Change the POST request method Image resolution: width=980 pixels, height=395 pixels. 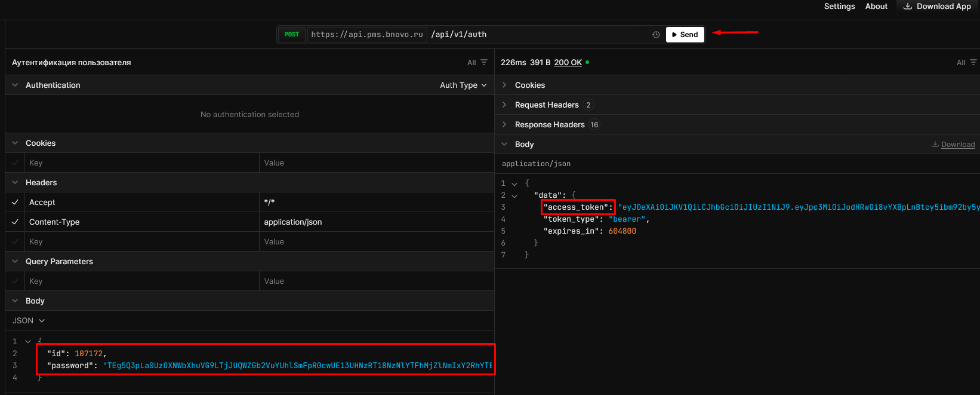pyautogui.click(x=292, y=35)
